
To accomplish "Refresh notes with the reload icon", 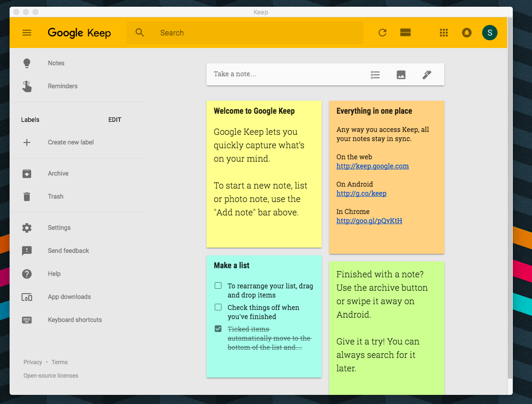I will (382, 33).
